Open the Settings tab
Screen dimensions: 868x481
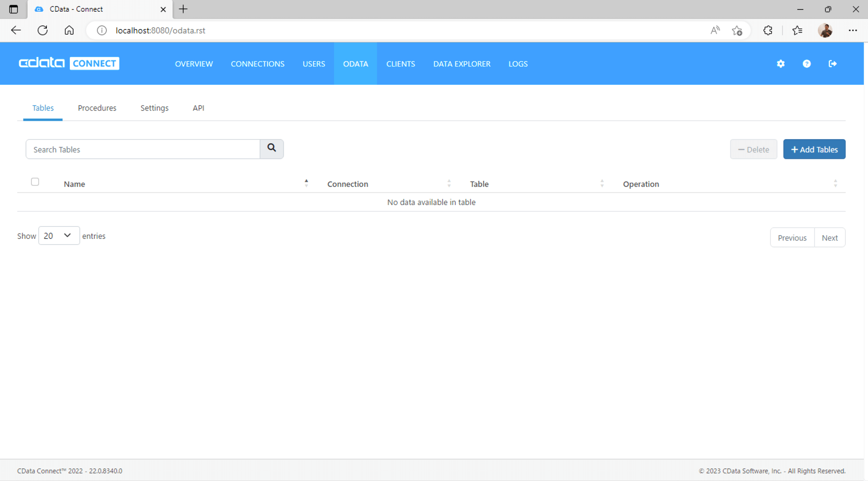point(154,108)
